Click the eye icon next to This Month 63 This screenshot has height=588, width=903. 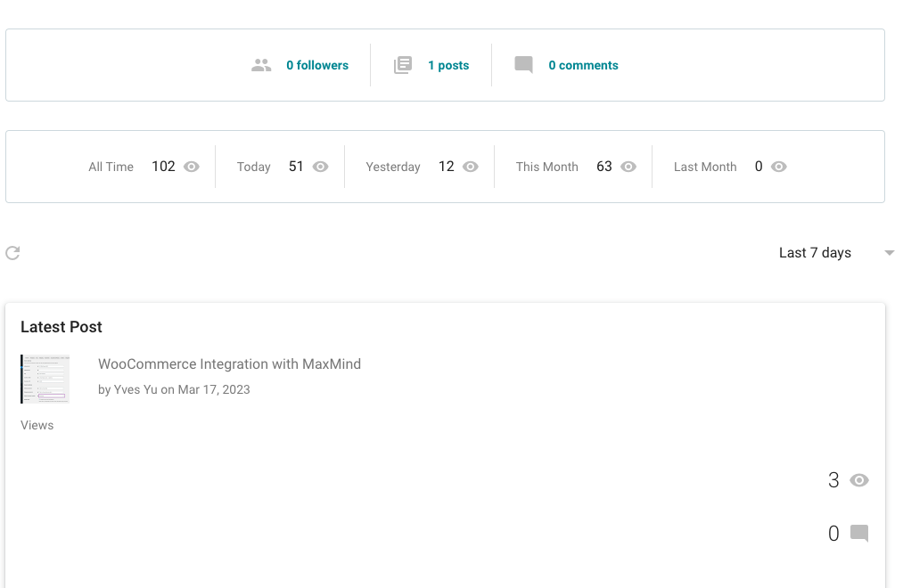(x=628, y=167)
